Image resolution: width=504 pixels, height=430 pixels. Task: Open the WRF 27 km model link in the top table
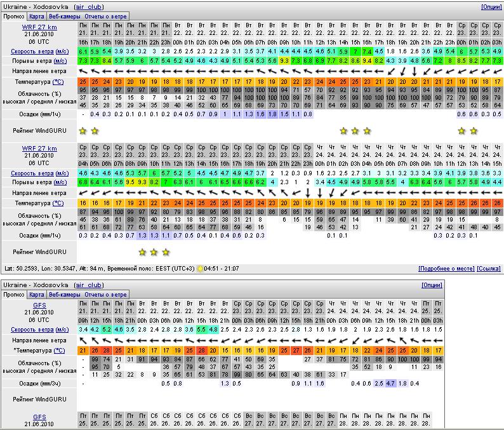[39, 27]
